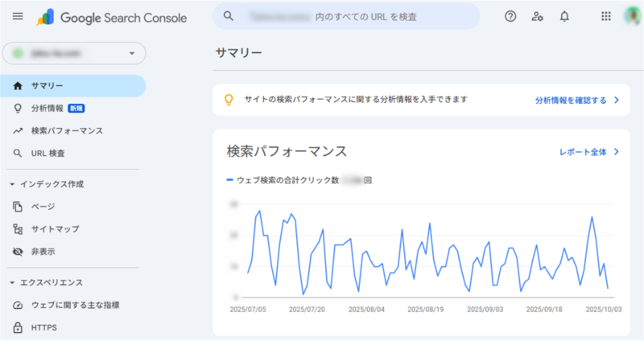Screen dimensions: 644x341
Task: Collapse the インデックス作成 section
Action: pos(12,184)
